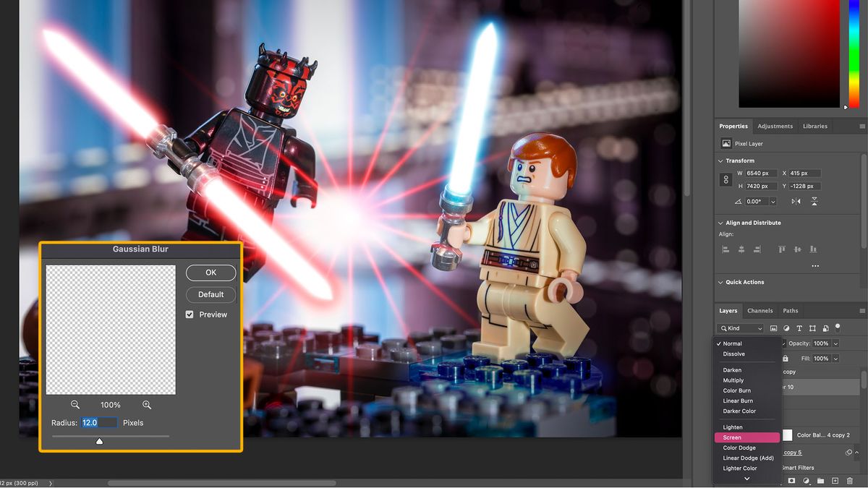Click OK in the Gaussian Blur dialog
Image resolution: width=868 pixels, height=488 pixels.
tap(210, 273)
